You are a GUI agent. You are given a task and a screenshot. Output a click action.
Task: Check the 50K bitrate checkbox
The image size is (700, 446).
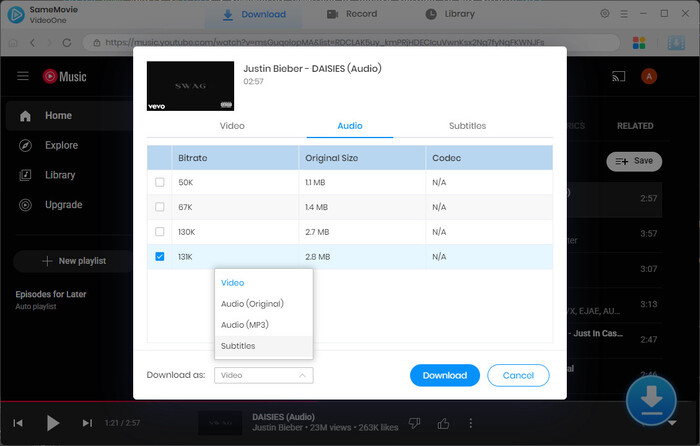160,182
